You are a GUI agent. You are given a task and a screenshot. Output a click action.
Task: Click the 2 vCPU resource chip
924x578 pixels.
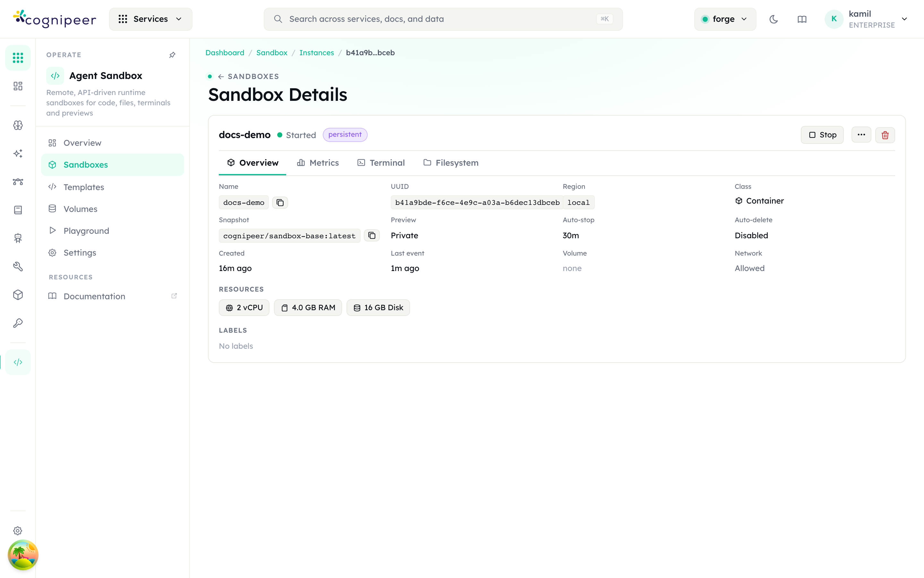pos(244,308)
